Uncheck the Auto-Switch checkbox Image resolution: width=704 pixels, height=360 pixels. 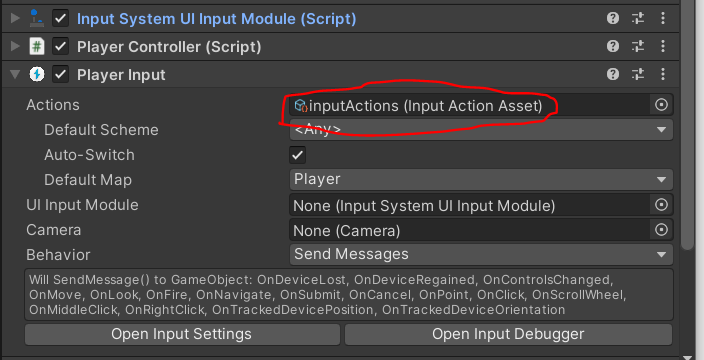(297, 155)
